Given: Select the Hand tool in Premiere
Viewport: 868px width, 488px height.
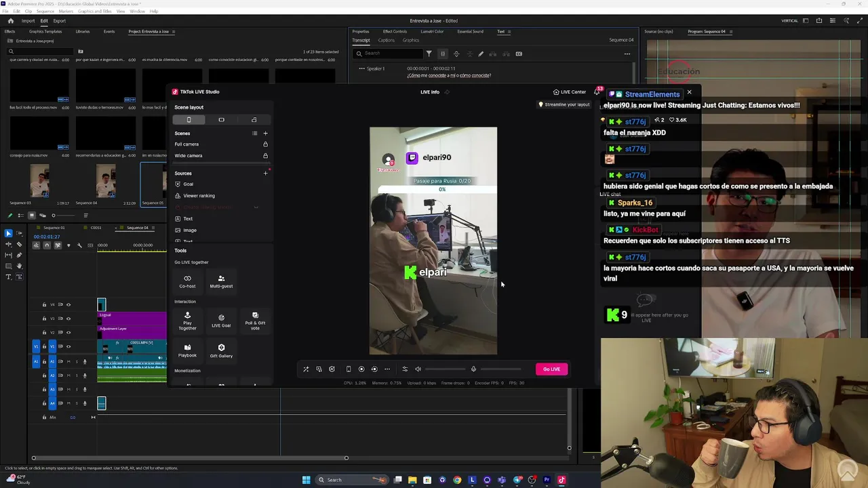Looking at the screenshot, I should [19, 266].
